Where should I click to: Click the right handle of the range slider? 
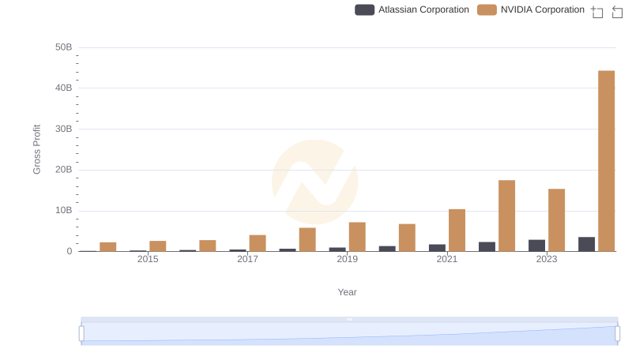click(x=617, y=334)
